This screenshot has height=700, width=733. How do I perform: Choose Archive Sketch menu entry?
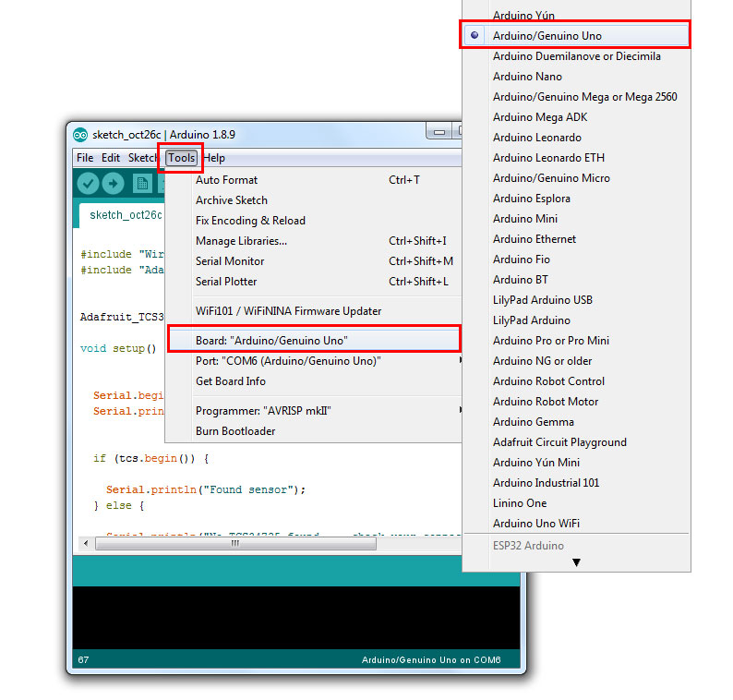point(314,200)
